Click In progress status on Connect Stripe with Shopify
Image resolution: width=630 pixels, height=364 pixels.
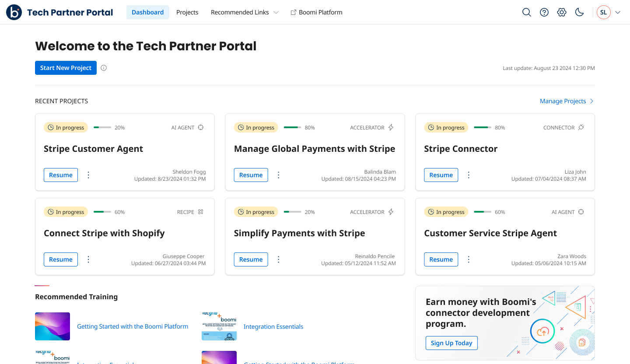coord(66,212)
